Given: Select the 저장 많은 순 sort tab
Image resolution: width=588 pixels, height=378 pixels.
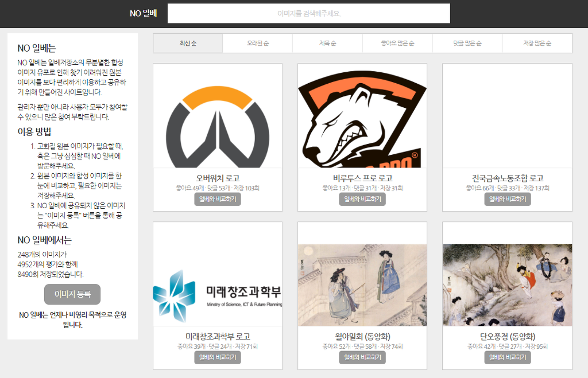Looking at the screenshot, I should 537,44.
